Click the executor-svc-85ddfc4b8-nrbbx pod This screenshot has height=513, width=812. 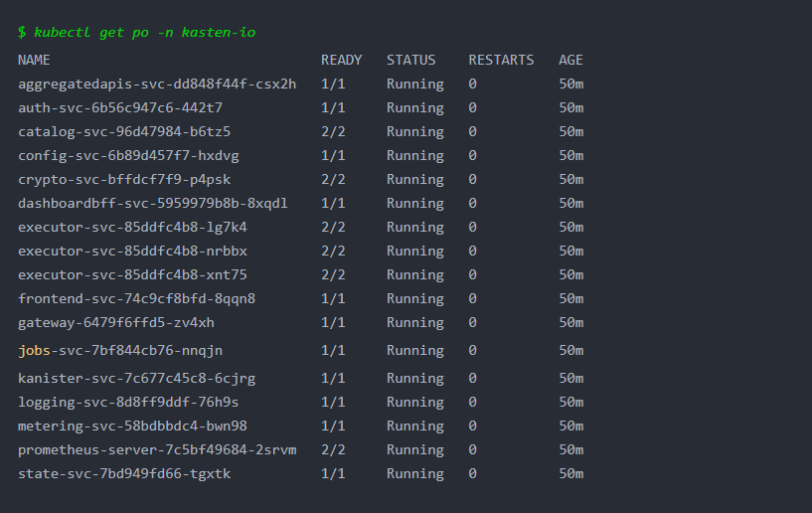[132, 251]
